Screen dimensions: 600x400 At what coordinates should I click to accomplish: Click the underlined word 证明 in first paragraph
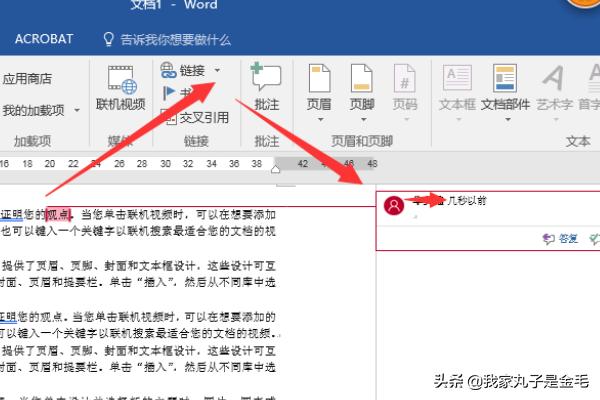coord(11,214)
